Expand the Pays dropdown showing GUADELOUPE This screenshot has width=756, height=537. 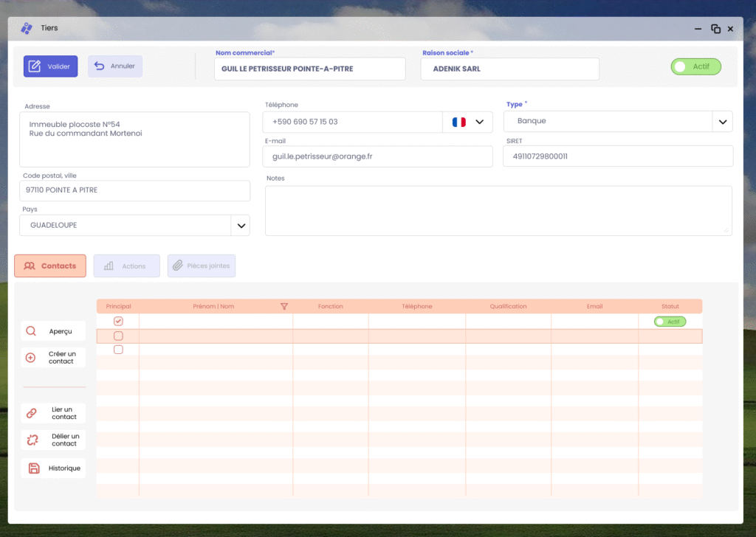coord(240,226)
